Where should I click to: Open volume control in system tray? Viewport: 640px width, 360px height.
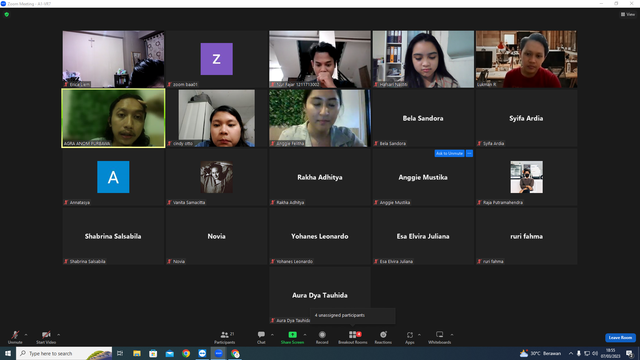[595, 353]
